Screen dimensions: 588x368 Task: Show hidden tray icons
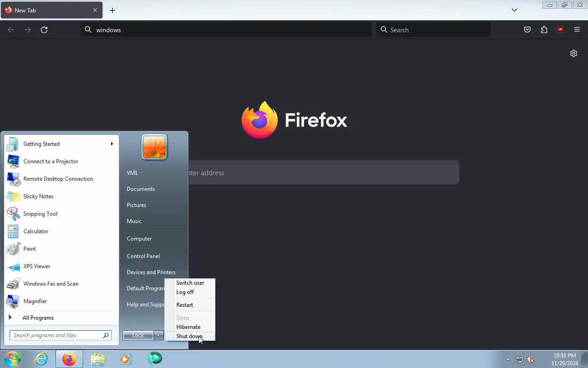point(508,360)
